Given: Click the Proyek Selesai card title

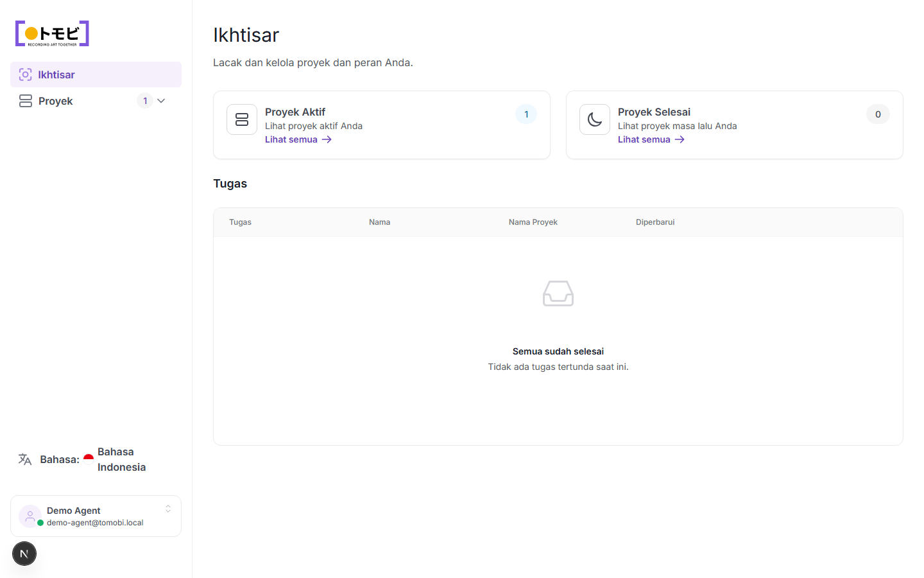Looking at the screenshot, I should pos(654,112).
